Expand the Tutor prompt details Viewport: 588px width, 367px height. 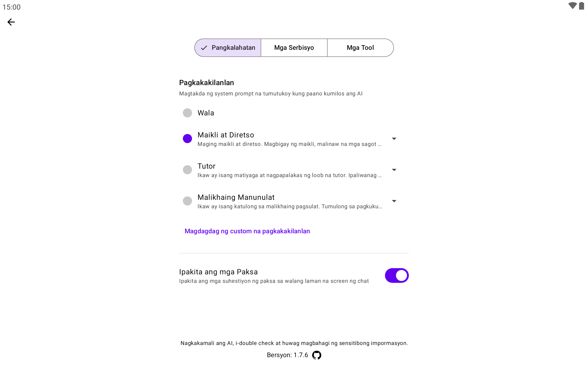(x=394, y=170)
